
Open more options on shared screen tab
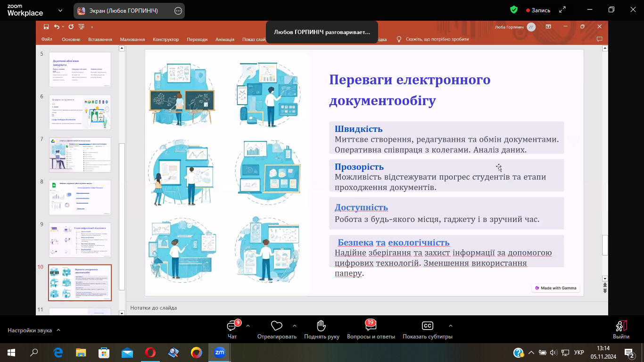point(178,11)
